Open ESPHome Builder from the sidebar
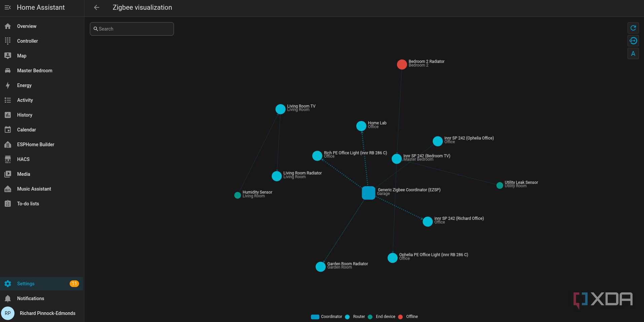The image size is (644, 322). coord(42,145)
